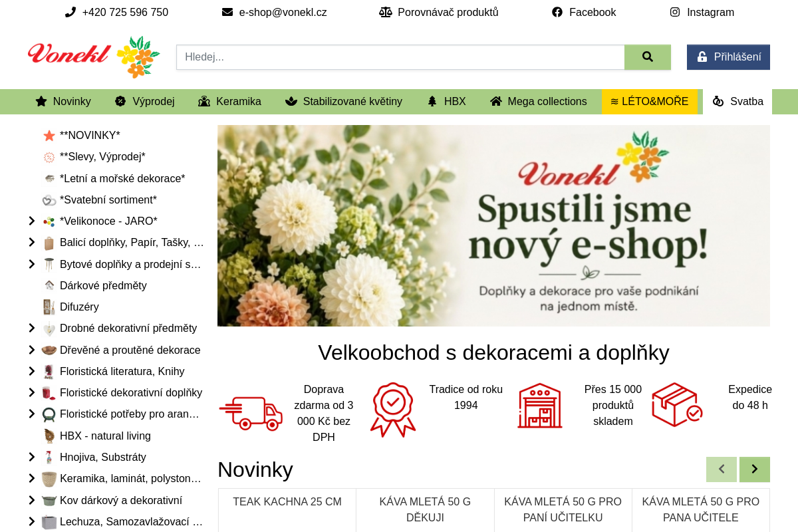
Task: Expand Keramika, laminát, polyston category
Action: click(31, 478)
